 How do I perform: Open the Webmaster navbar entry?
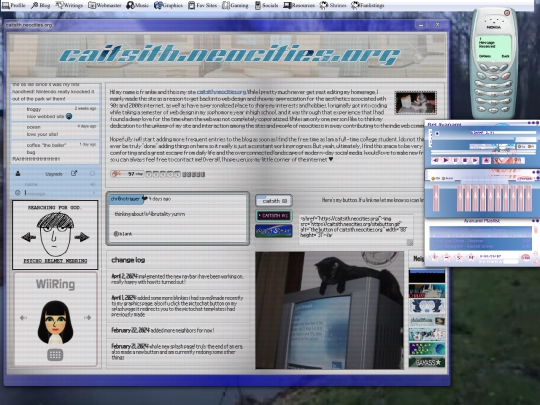pyautogui.click(x=105, y=5)
